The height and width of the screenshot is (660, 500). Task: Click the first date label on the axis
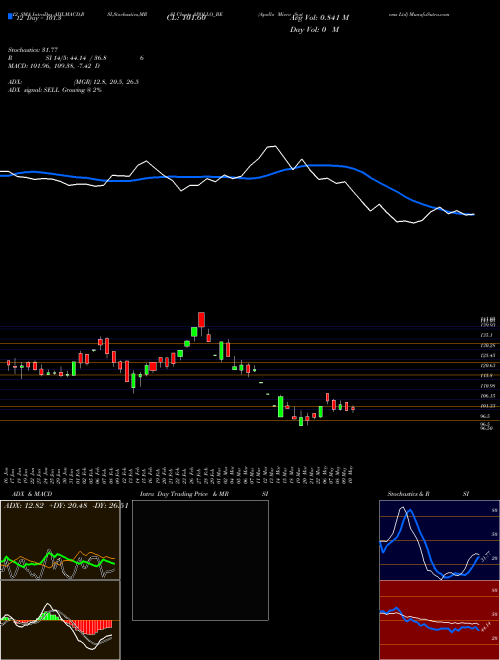8,474
